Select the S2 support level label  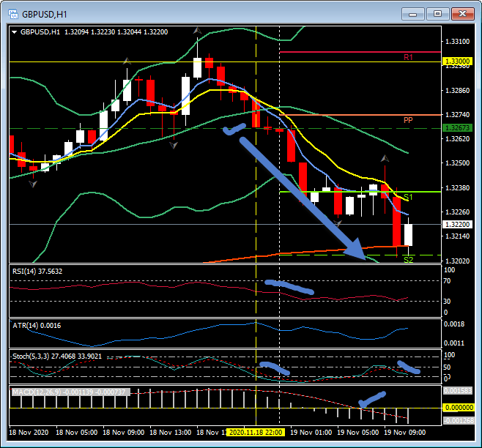tap(408, 260)
